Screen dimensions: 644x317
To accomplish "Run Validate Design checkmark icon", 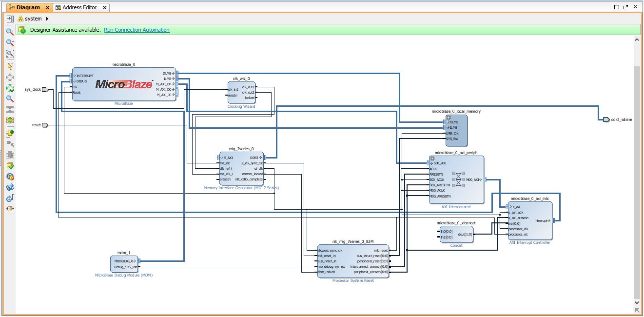I will click(x=10, y=166).
